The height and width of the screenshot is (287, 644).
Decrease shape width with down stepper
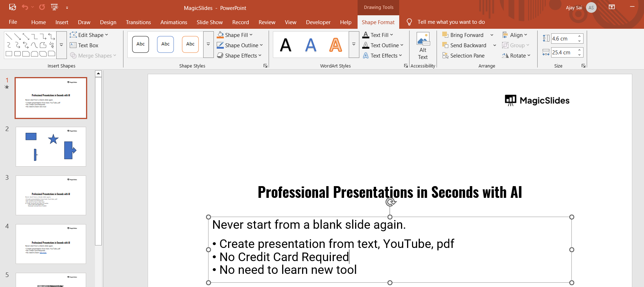(x=580, y=55)
